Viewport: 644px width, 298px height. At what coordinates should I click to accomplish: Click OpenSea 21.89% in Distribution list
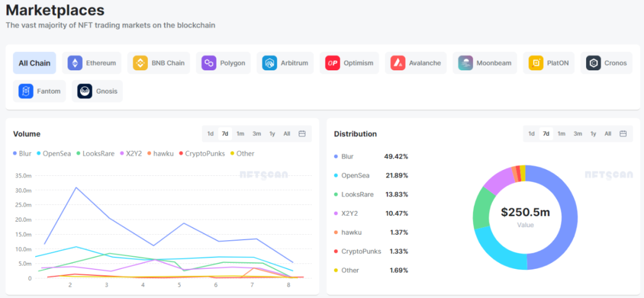point(371,175)
